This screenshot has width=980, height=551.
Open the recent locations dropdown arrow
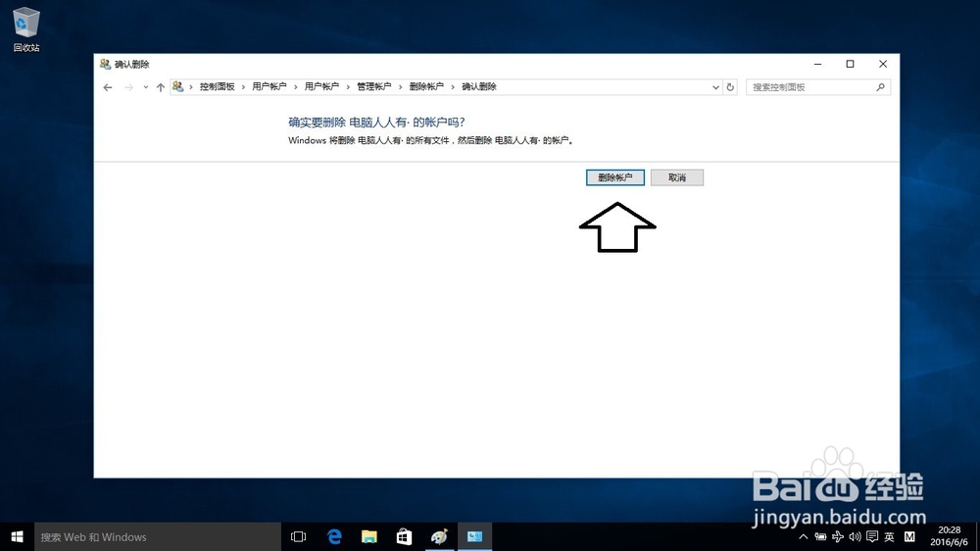146,87
